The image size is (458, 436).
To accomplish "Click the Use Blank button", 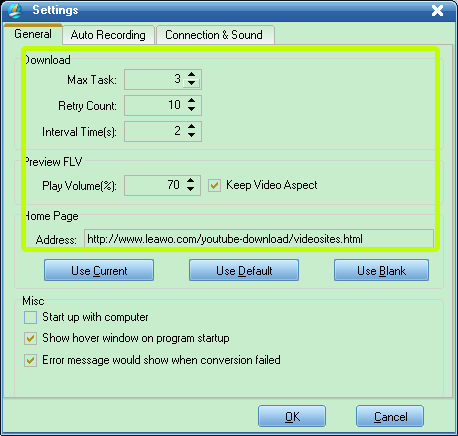I will point(381,270).
